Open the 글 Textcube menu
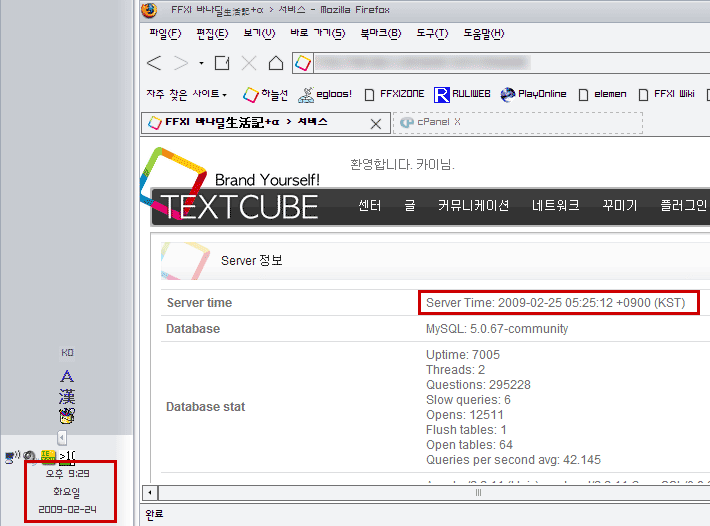710x526 pixels. click(x=410, y=206)
